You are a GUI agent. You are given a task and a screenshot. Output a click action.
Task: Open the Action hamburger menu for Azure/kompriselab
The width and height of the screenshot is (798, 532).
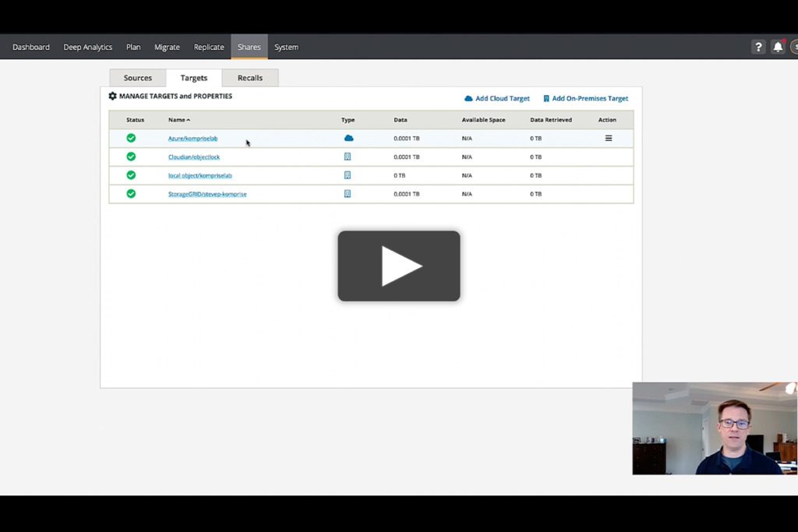point(609,137)
